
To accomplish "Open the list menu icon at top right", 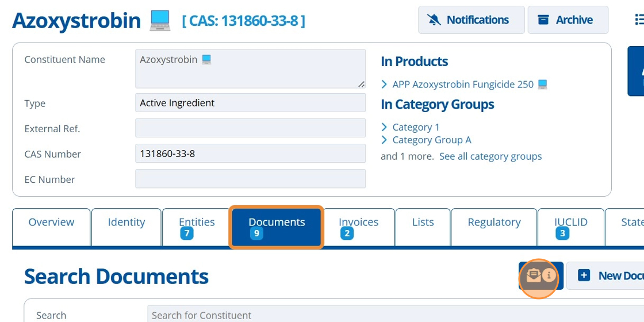I will (639, 20).
